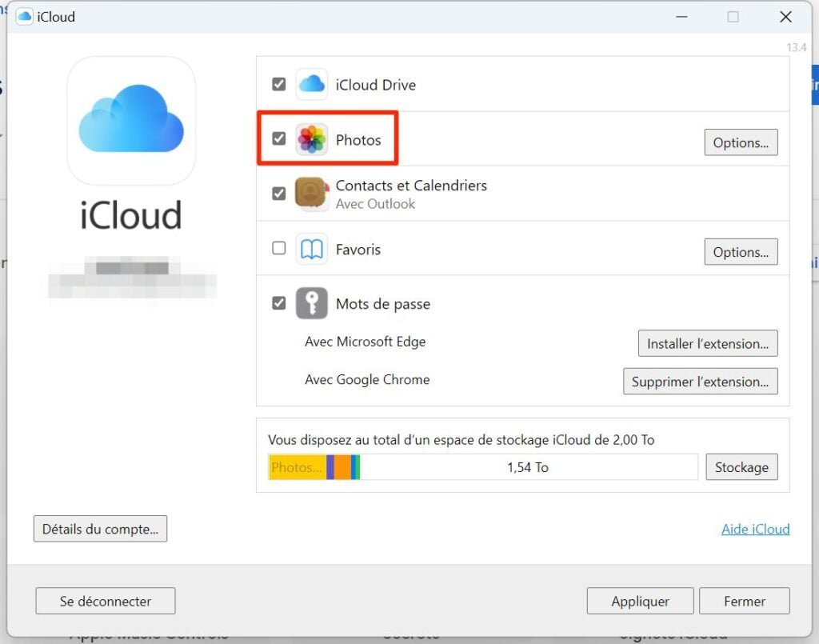Open Détails du compte
The width and height of the screenshot is (819, 644).
[100, 529]
